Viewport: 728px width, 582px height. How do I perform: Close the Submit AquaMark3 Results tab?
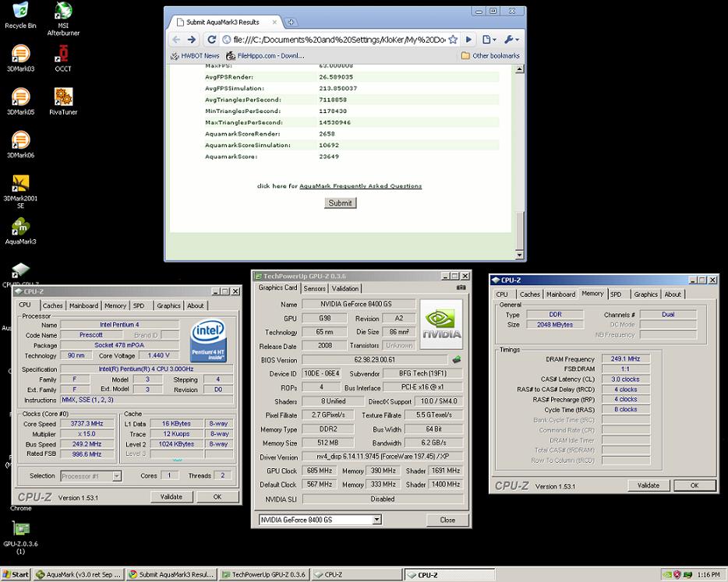click(274, 22)
